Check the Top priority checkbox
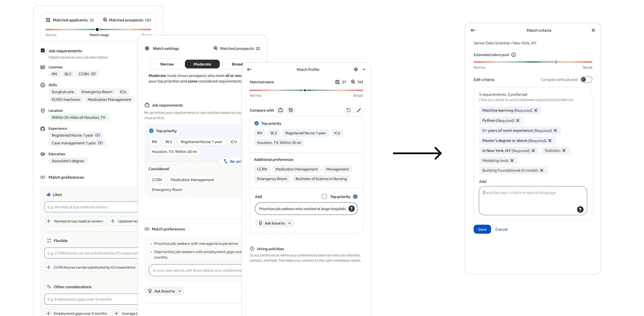This screenshot has height=316, width=644. [x=324, y=197]
